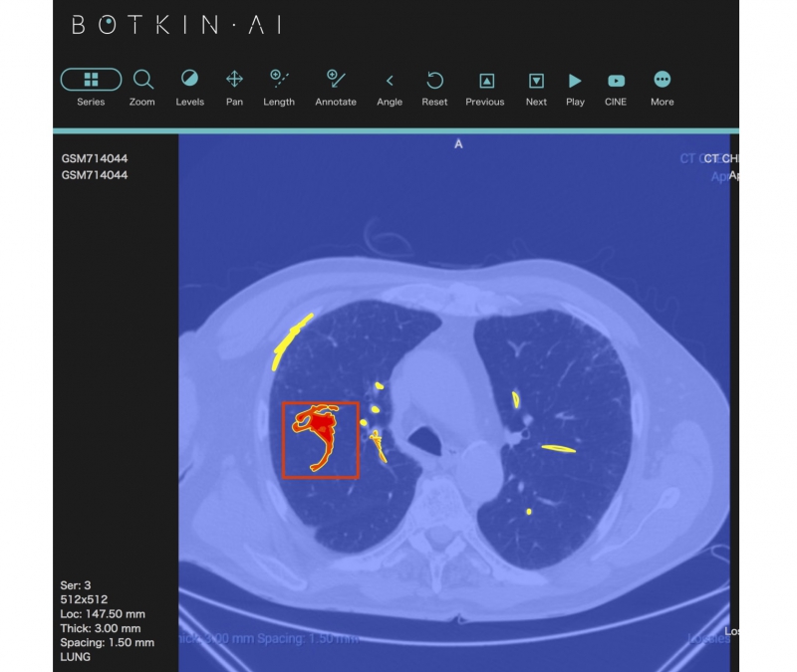Advance to the Next image
This screenshot has width=797, height=672.
[536, 80]
